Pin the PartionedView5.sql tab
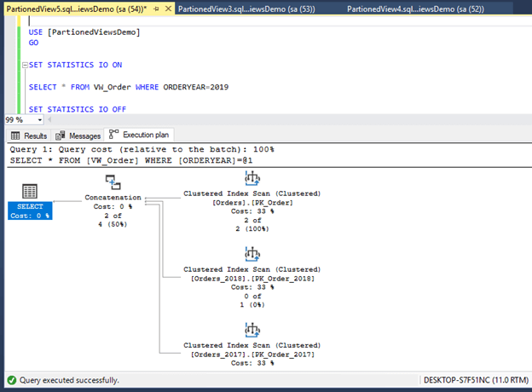This screenshot has height=392, width=532. coord(156,9)
